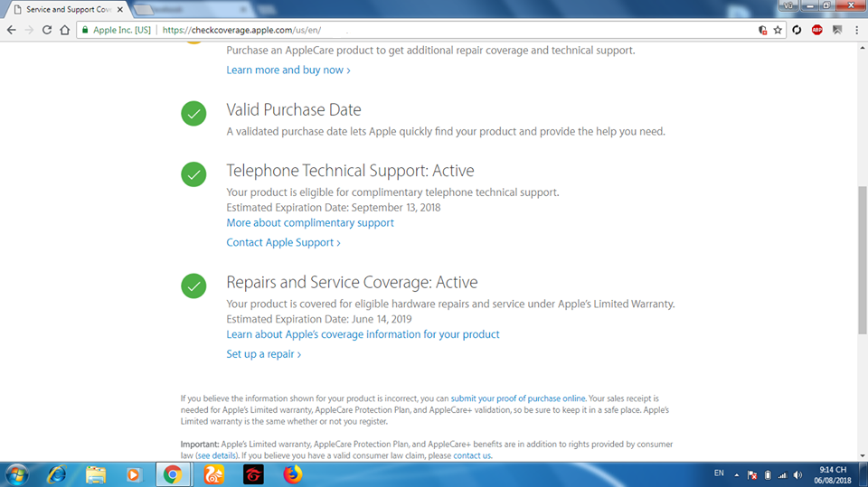The height and width of the screenshot is (487, 868).
Task: Open the Adblock Plus extension
Action: (817, 30)
